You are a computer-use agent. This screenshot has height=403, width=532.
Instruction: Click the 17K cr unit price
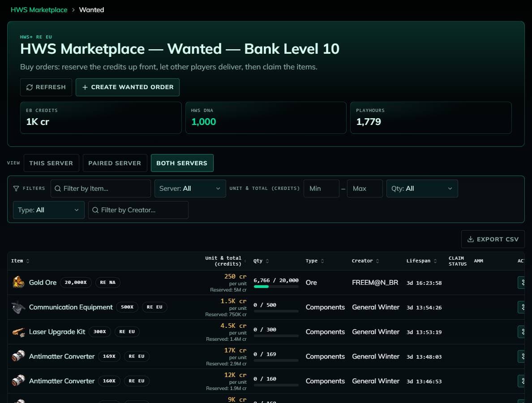tap(235, 350)
